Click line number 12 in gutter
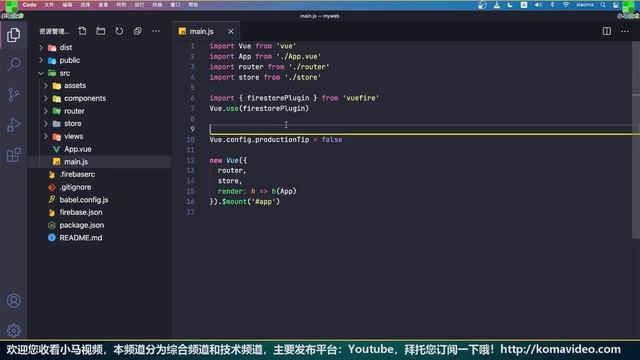This screenshot has height=360, width=640. 191,160
